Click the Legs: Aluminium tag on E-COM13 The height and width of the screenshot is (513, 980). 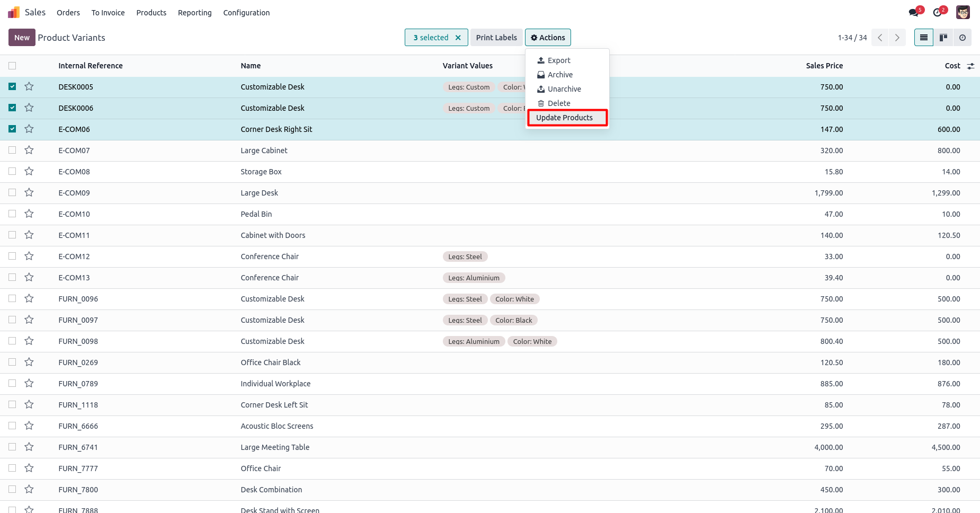click(x=474, y=278)
